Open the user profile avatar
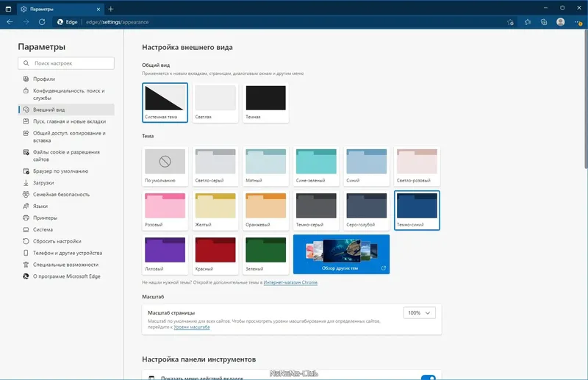The image size is (588, 380). (x=561, y=22)
